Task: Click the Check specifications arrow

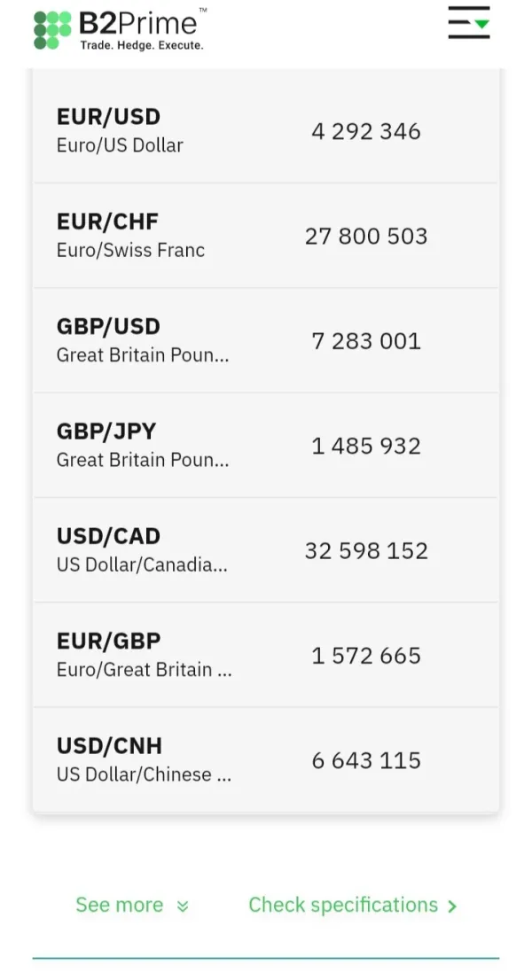Action: pyautogui.click(x=452, y=906)
